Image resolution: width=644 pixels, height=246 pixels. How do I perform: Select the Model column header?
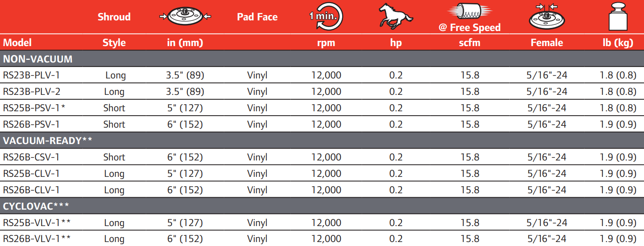coord(17,43)
